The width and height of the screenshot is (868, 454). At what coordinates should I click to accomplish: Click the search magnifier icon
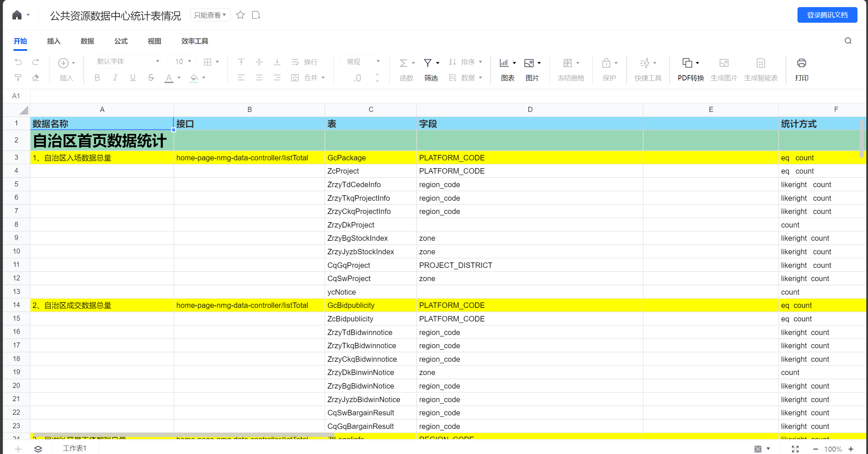click(x=848, y=41)
